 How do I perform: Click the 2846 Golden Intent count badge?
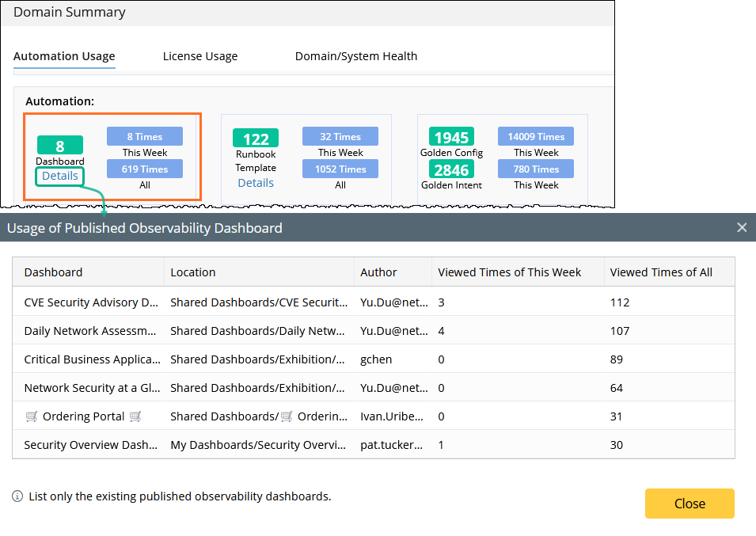[451, 169]
